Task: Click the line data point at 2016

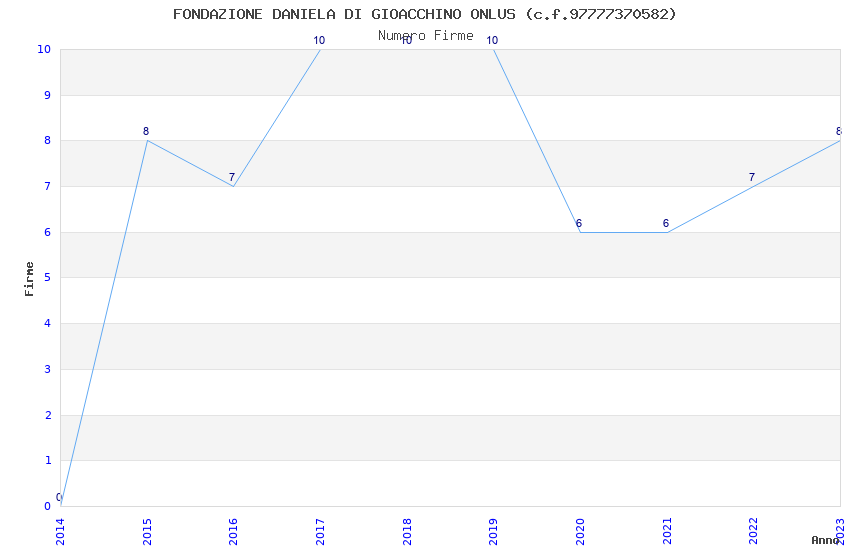Action: click(234, 186)
